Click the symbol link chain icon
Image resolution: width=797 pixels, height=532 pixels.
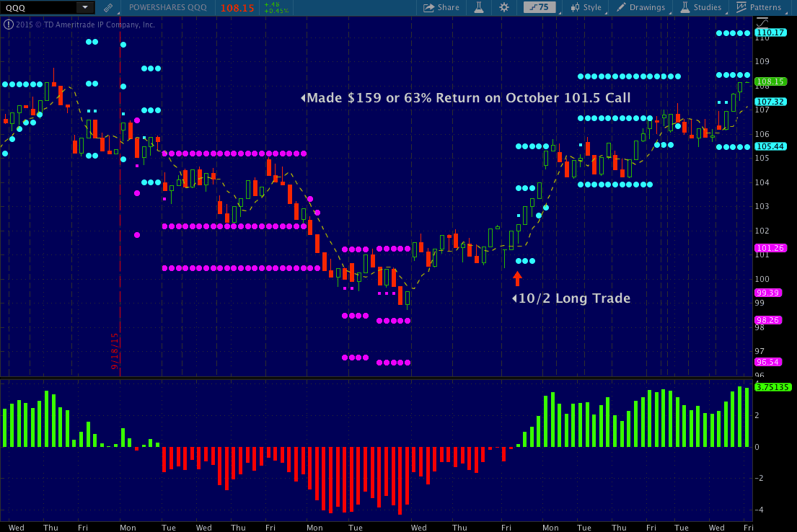point(108,8)
